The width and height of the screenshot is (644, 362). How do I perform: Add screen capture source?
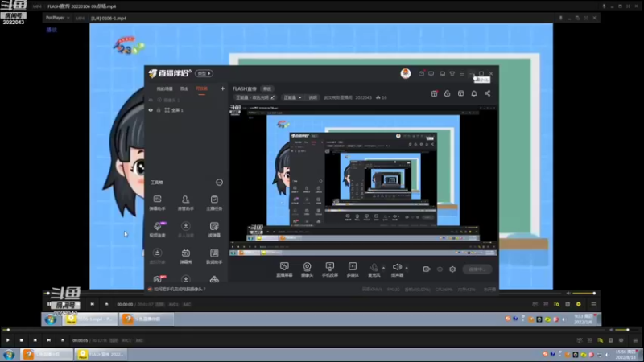(x=284, y=269)
